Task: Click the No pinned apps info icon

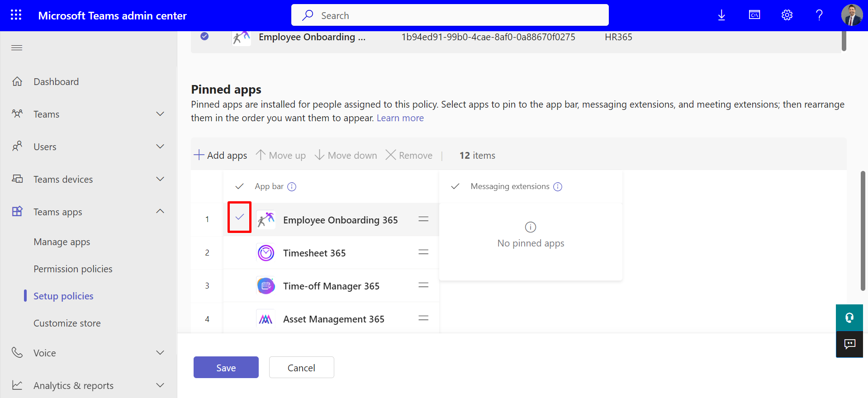Action: (531, 227)
